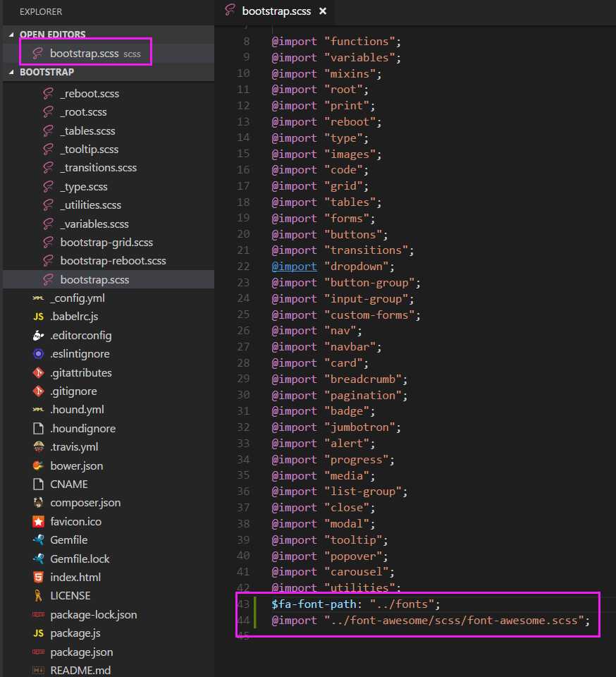The height and width of the screenshot is (677, 616).
Task: Open _type.scss file
Action: coord(84,187)
